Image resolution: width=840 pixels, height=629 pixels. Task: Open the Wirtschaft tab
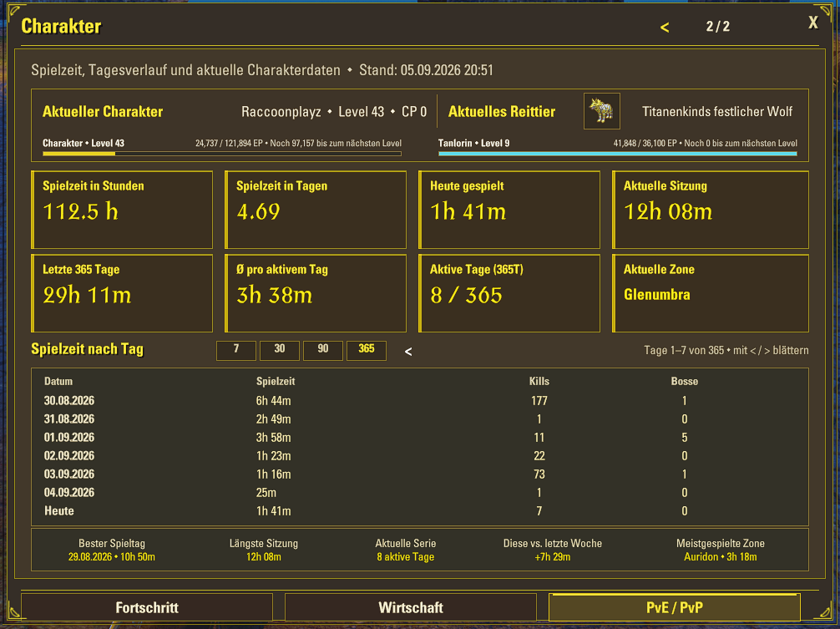tap(411, 607)
